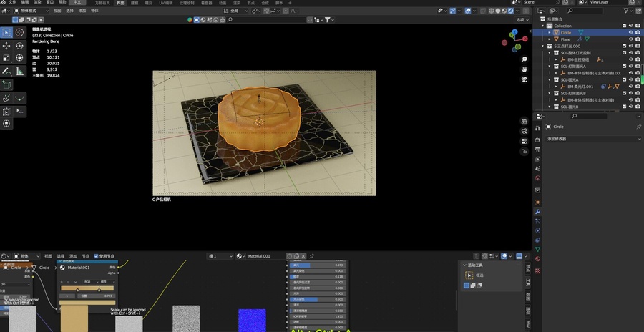The width and height of the screenshot is (644, 332).
Task: Click the 框选 tool button
Action: pyautogui.click(x=469, y=275)
